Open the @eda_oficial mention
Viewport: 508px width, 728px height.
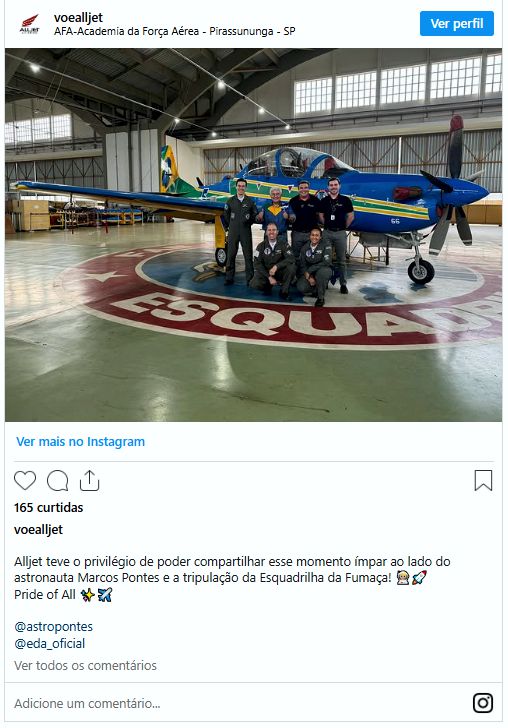click(x=50, y=644)
